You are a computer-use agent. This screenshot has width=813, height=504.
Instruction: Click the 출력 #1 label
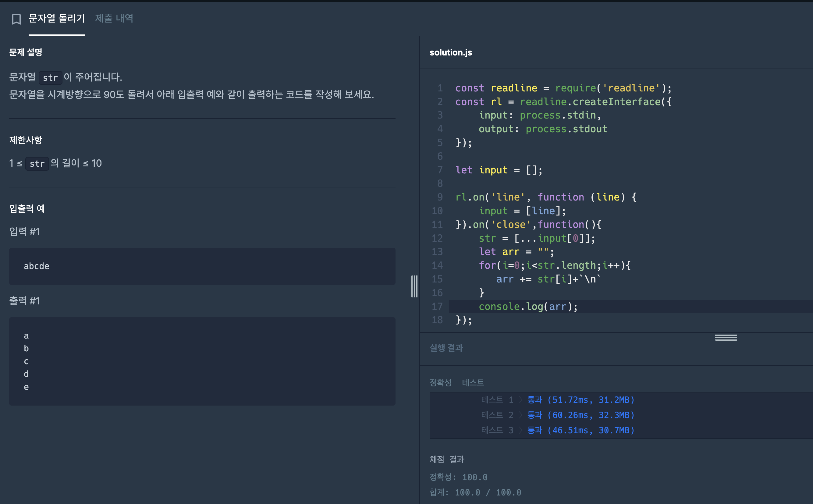(25, 301)
